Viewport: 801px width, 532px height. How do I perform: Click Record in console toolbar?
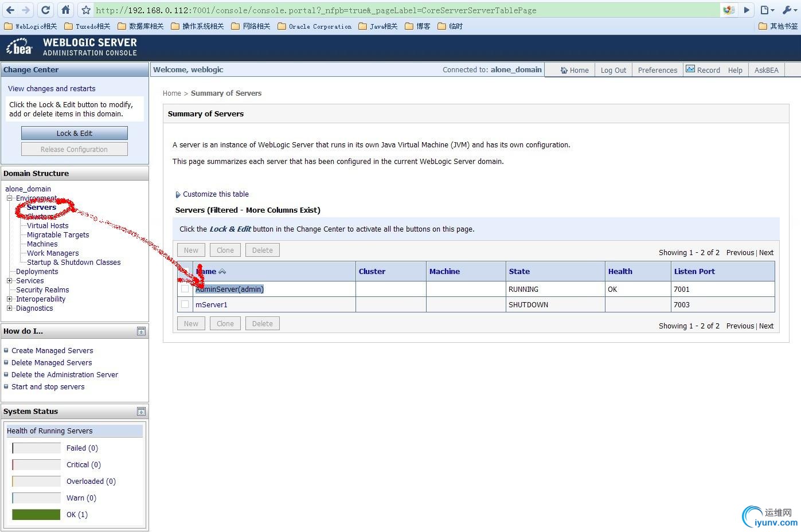click(x=703, y=70)
